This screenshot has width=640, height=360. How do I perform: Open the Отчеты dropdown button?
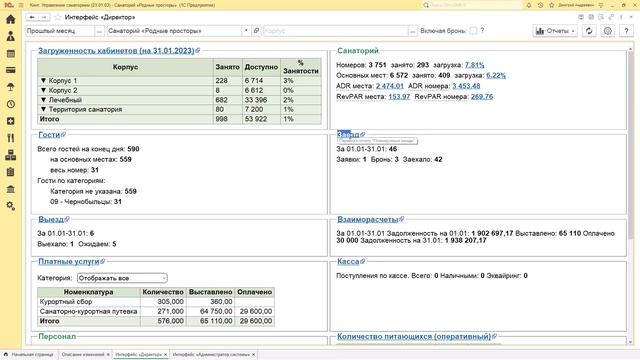pyautogui.click(x=555, y=31)
